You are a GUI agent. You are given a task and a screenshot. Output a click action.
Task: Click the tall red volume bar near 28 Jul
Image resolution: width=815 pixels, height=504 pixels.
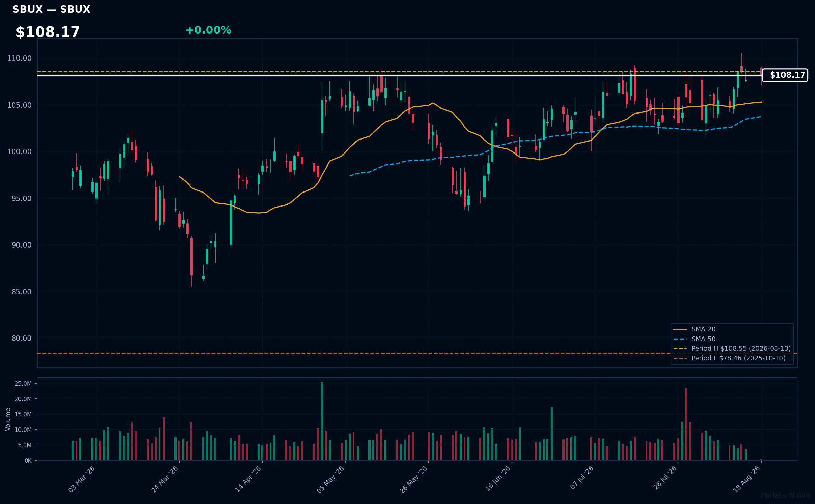[686, 424]
